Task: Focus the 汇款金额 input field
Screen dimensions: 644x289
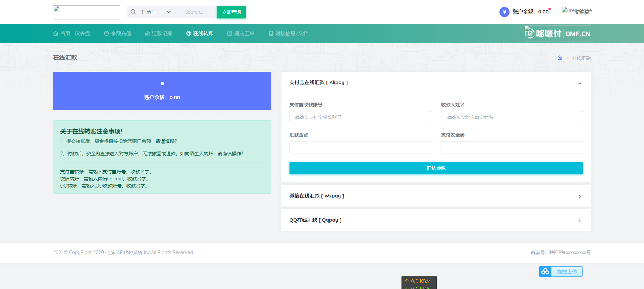Action: [360, 148]
